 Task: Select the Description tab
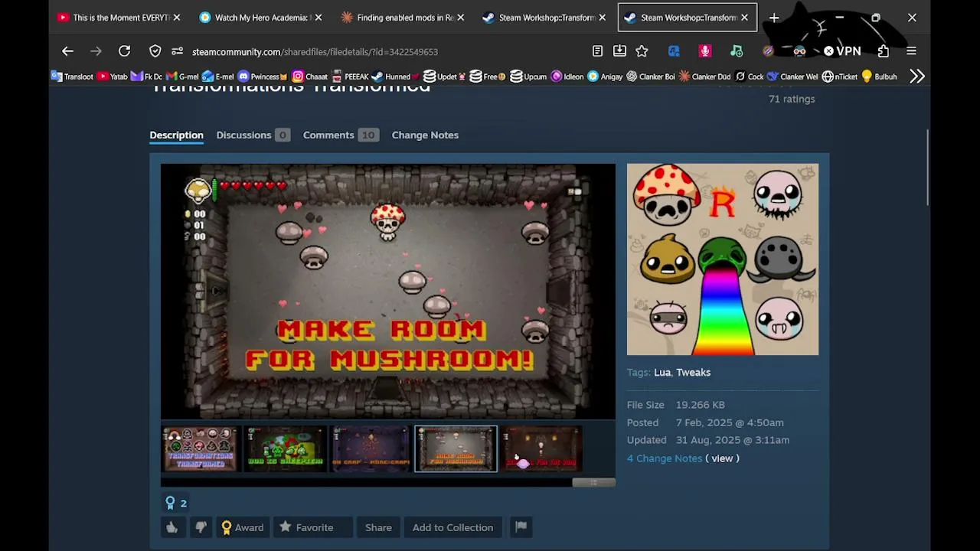click(x=176, y=135)
